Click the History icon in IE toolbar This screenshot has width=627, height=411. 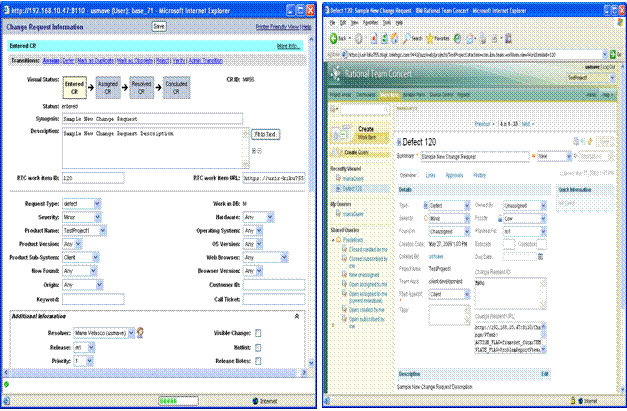point(457,38)
